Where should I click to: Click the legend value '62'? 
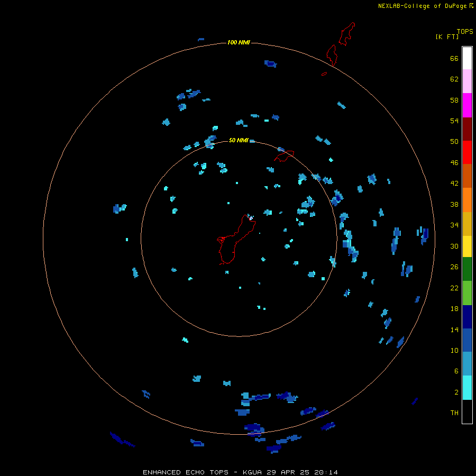click(454, 79)
